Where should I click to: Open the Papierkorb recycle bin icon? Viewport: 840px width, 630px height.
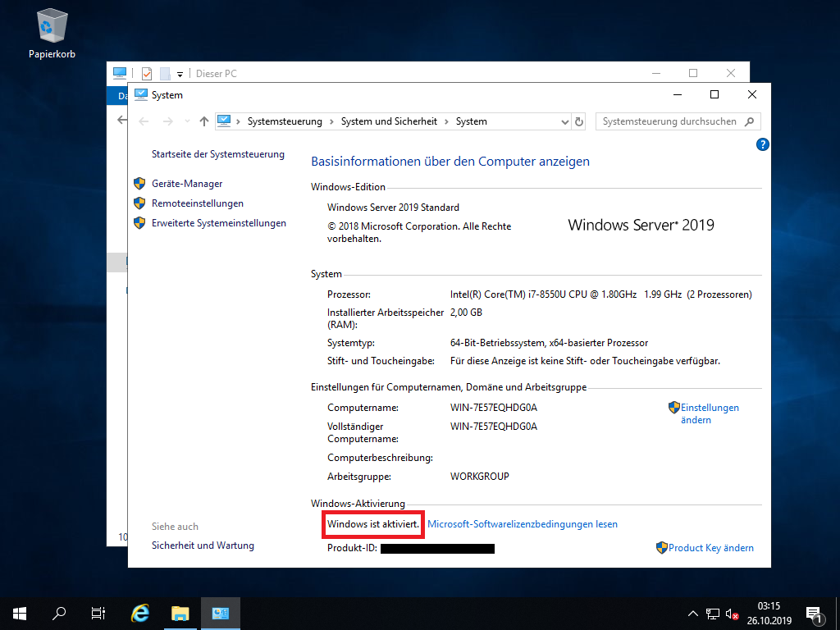52,29
